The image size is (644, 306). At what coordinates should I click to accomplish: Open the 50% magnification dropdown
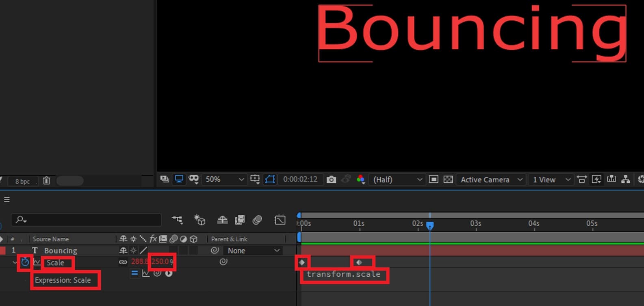pyautogui.click(x=224, y=179)
